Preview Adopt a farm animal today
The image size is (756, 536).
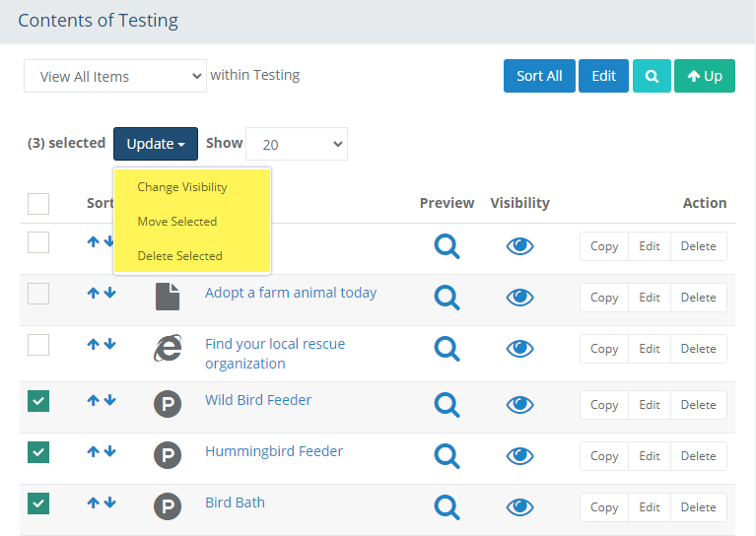pos(447,297)
